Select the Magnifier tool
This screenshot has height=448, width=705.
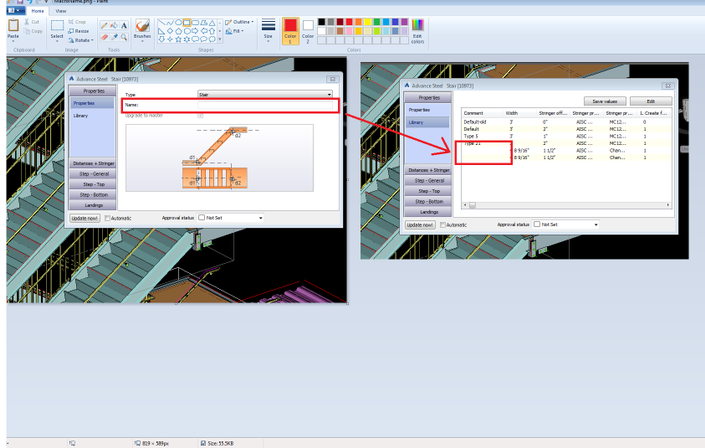[124, 37]
